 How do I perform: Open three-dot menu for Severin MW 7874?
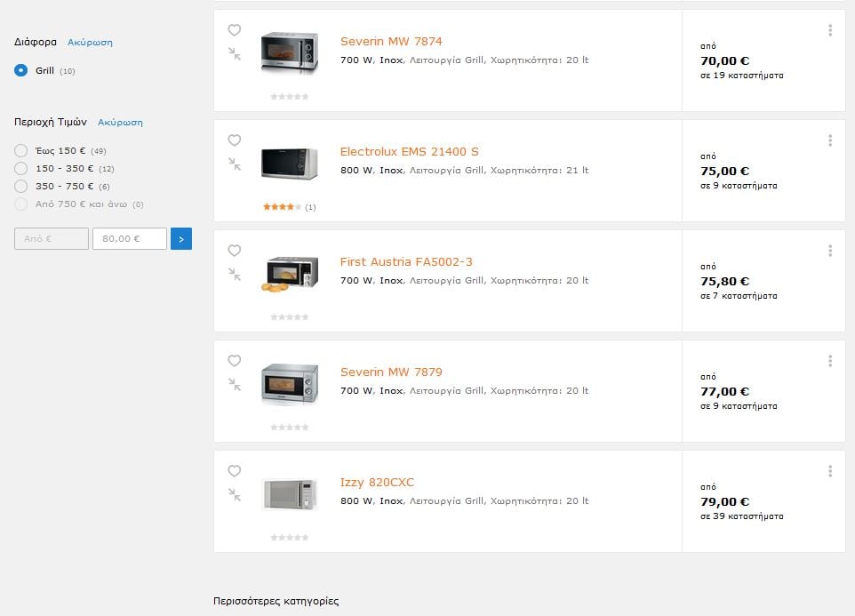point(830,30)
